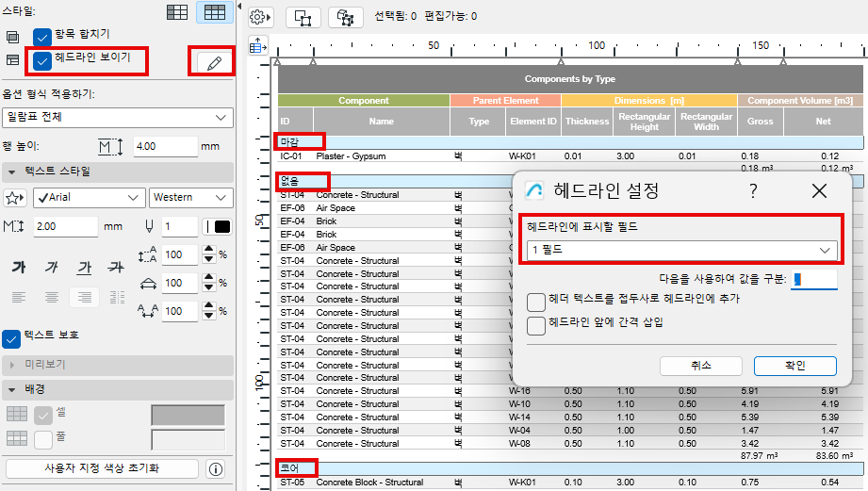This screenshot has height=491, width=868.
Task: Click the favorites star text style icon
Action: 14,198
